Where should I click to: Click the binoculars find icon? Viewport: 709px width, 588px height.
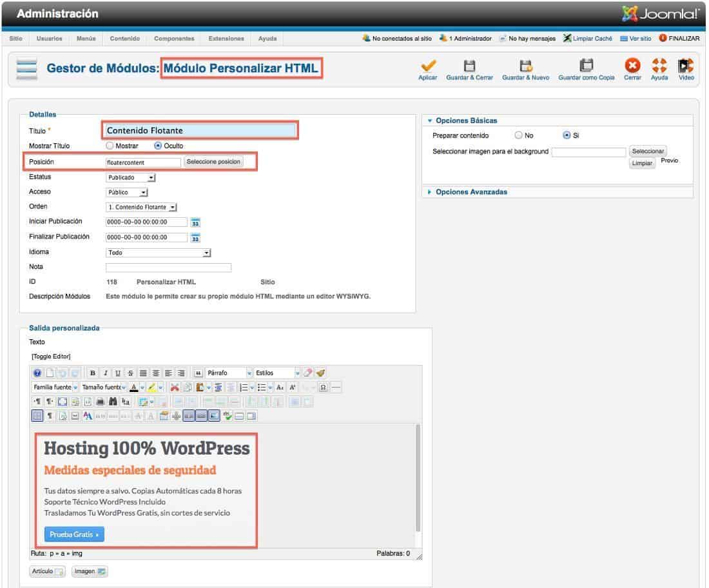coord(113,402)
